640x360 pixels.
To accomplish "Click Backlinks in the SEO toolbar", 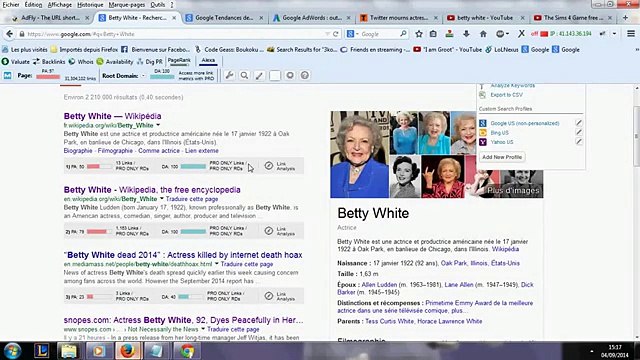I will (x=49, y=62).
